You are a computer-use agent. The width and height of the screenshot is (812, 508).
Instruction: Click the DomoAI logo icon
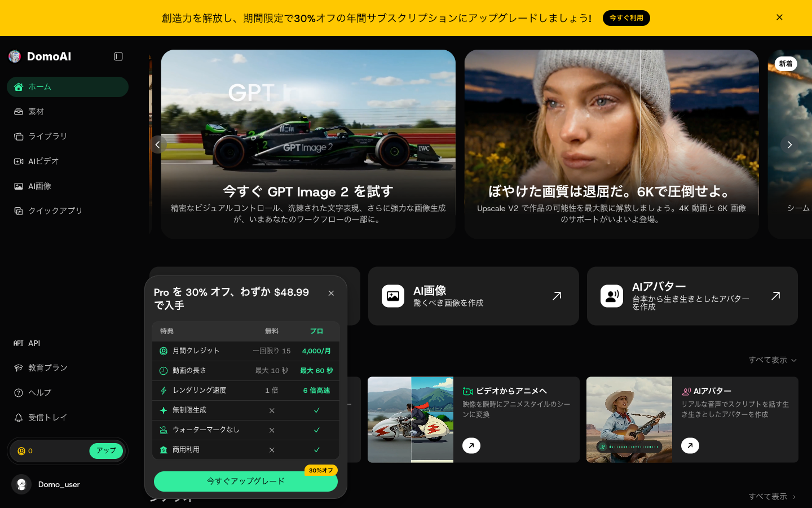point(15,56)
